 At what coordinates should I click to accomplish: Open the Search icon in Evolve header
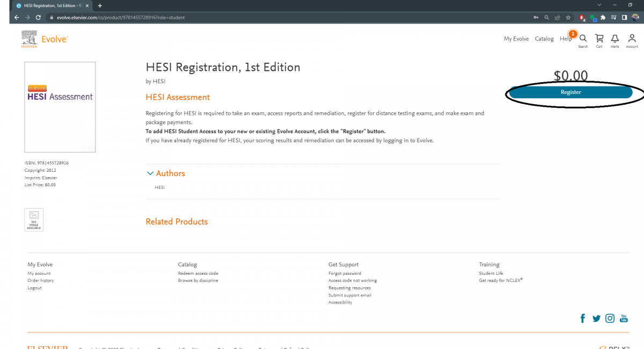583,39
